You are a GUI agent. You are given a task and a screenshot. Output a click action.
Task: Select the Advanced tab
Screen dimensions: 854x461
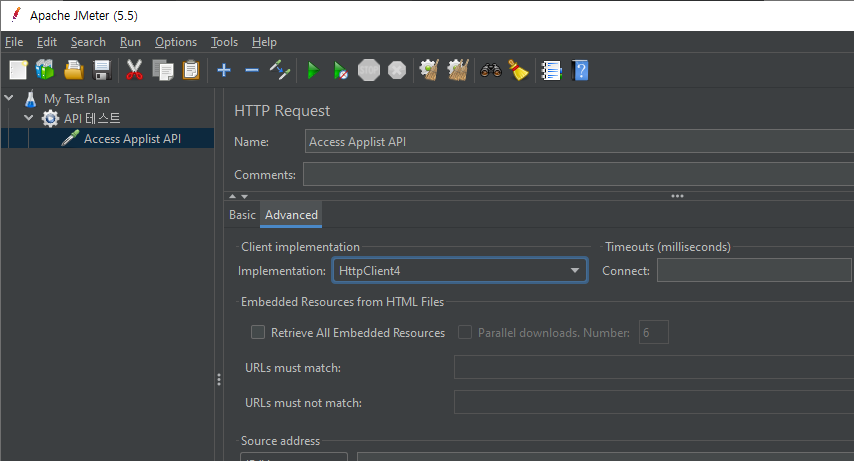point(291,215)
